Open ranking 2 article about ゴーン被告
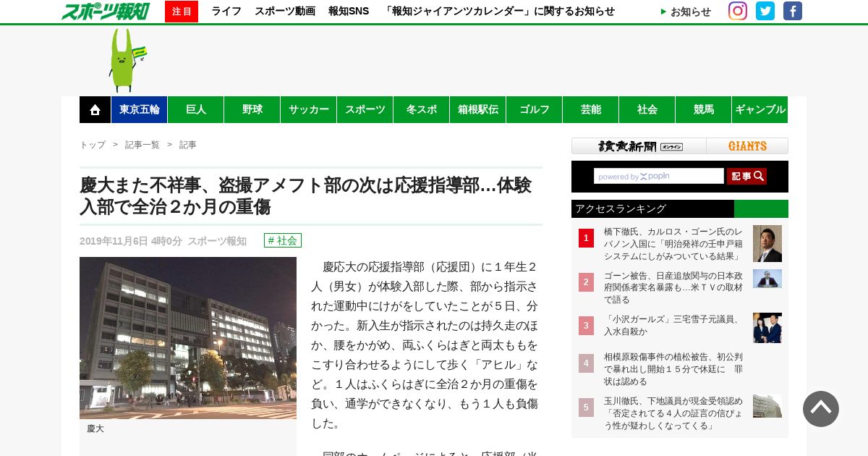This screenshot has height=456, width=868. tap(673, 287)
